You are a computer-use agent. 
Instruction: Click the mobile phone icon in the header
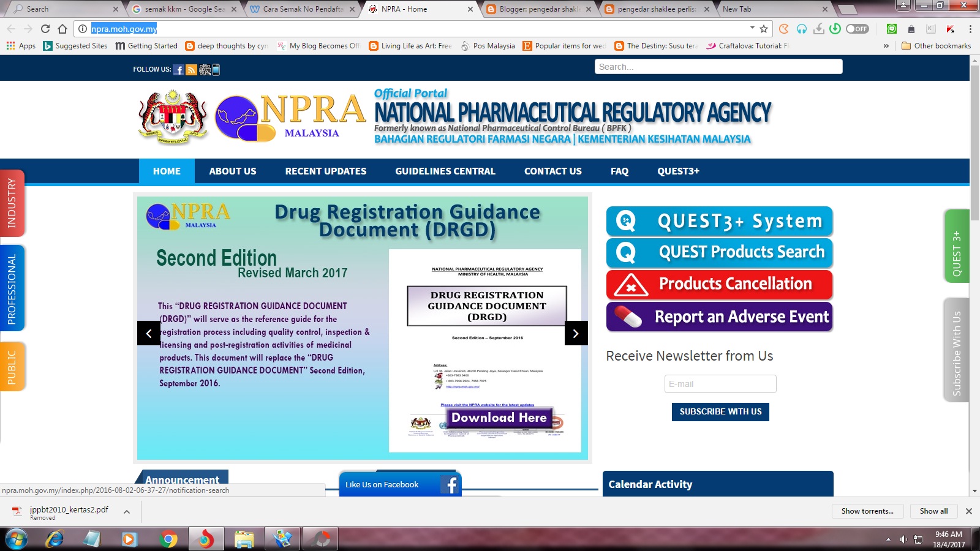coord(216,70)
